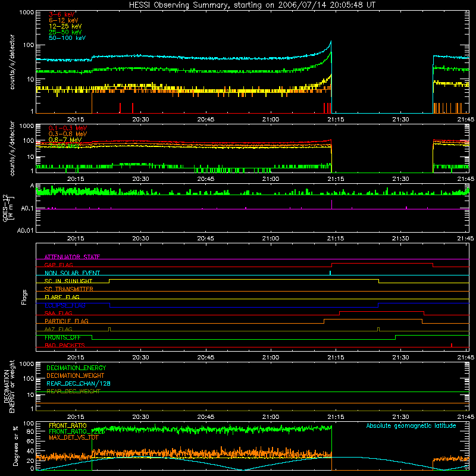
Task: Click the GOES-12 vertical axis label
Action: [x=8, y=208]
